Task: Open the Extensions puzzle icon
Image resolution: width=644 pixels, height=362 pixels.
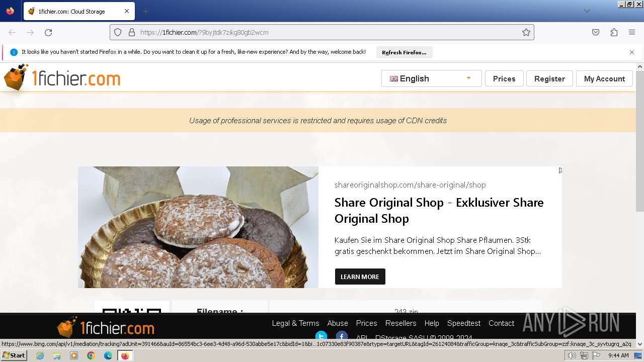Action: click(x=614, y=32)
